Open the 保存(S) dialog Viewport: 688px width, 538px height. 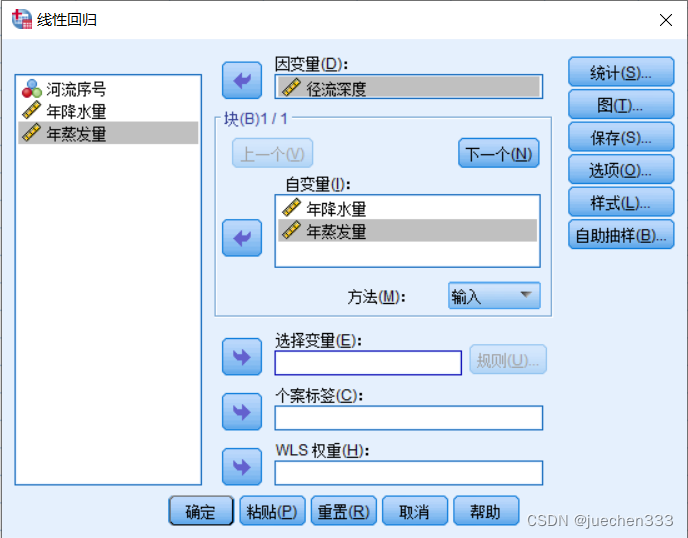(x=621, y=137)
